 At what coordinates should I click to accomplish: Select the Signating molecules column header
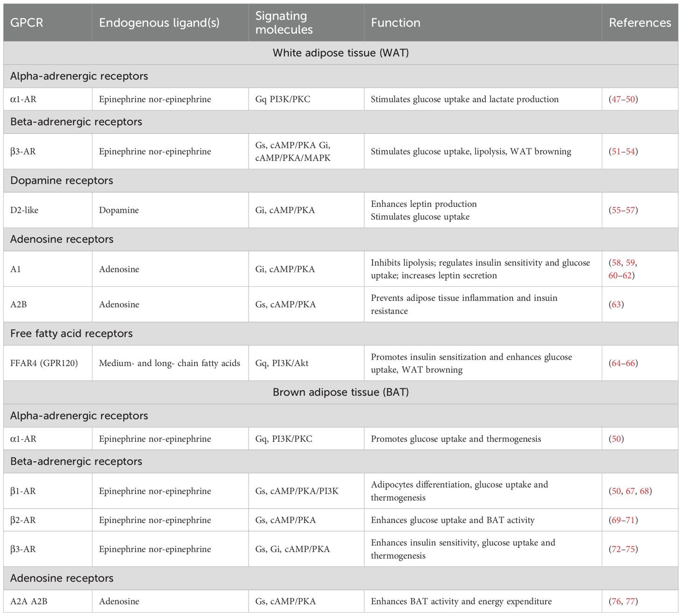coord(284,23)
